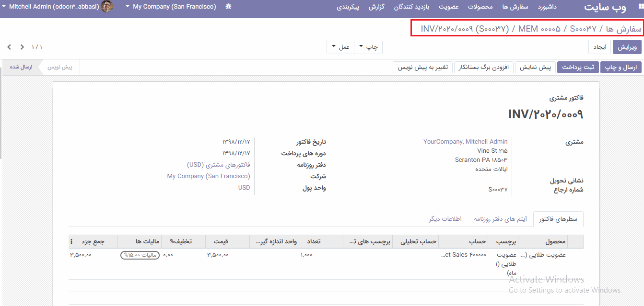Open S00037 breadcrumb link
The image size is (644, 306).
tap(584, 29)
